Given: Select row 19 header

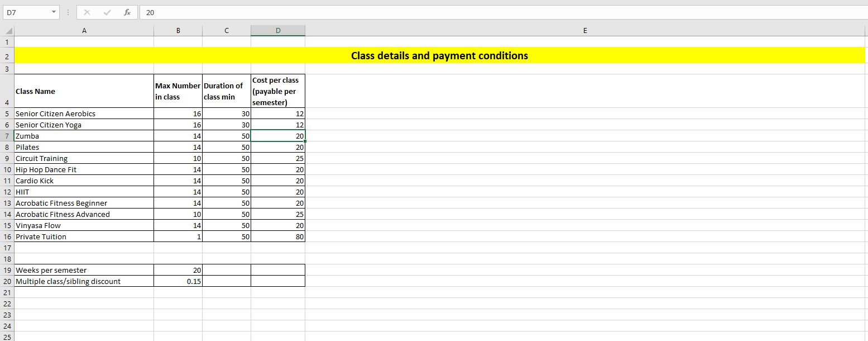Looking at the screenshot, I should click(x=7, y=270).
